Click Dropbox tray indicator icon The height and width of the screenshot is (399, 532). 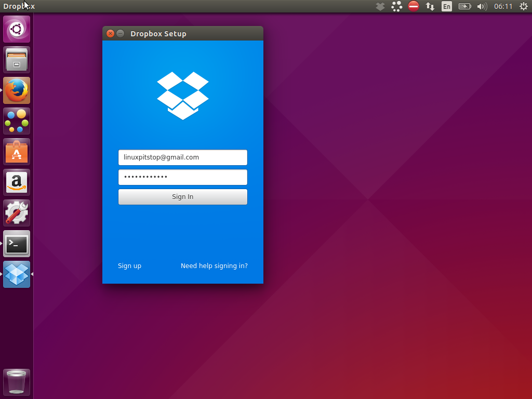[x=380, y=6]
